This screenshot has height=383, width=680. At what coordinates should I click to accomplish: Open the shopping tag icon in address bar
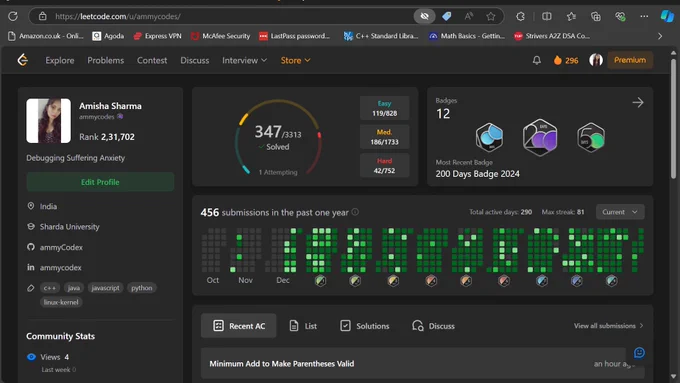pos(447,16)
